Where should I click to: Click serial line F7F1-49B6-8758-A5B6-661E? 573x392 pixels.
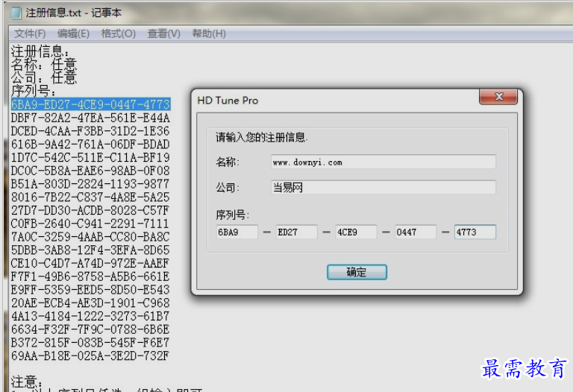[x=90, y=276]
